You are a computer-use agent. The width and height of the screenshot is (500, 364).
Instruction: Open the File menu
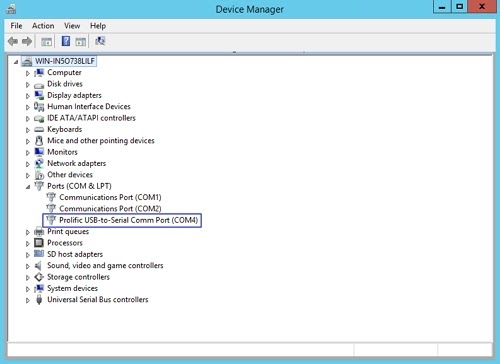pos(16,26)
